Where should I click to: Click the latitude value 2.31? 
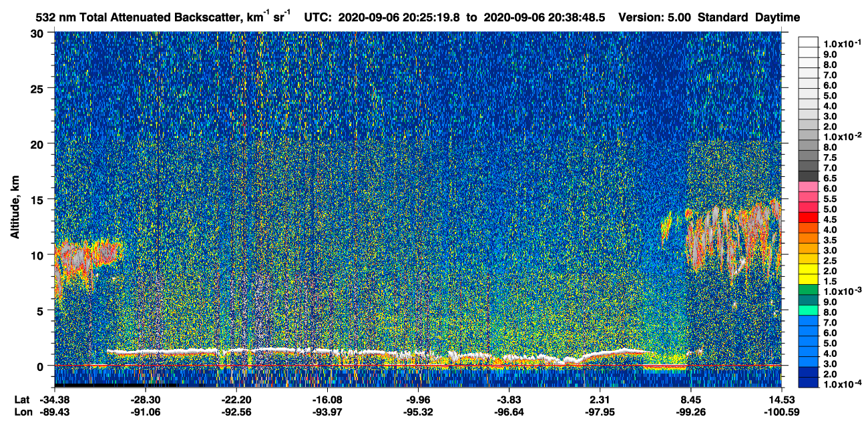(x=600, y=399)
